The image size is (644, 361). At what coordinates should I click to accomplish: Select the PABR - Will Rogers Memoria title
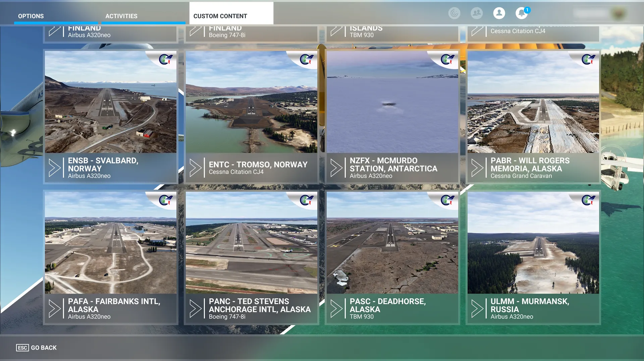pyautogui.click(x=530, y=165)
